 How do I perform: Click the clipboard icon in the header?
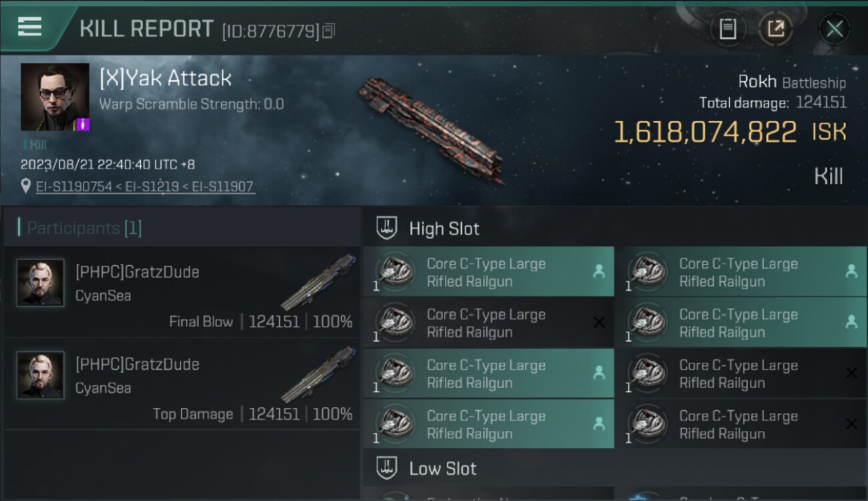tap(728, 29)
